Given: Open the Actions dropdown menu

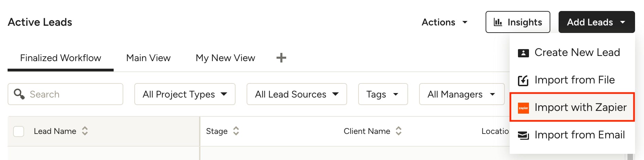Looking at the screenshot, I should [445, 22].
